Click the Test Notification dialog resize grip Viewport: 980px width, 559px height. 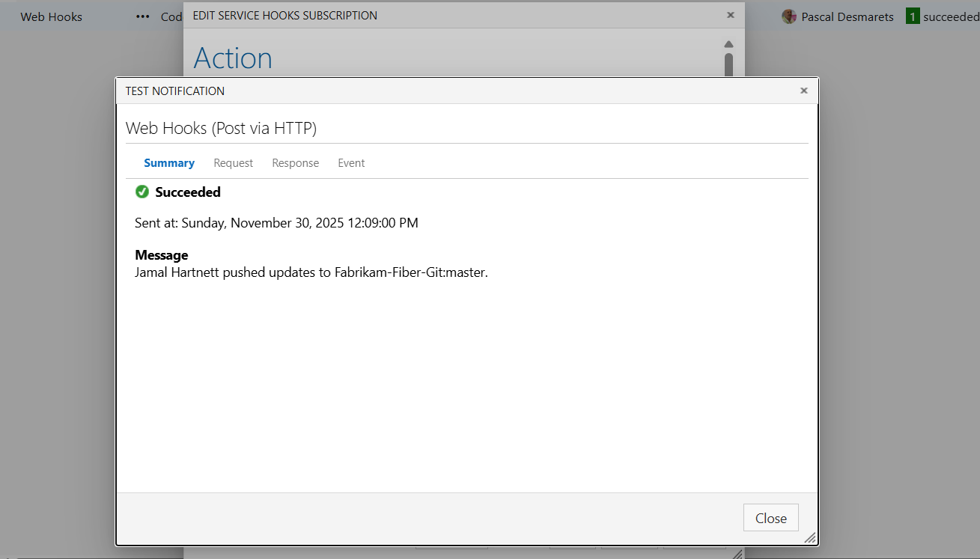click(x=809, y=537)
